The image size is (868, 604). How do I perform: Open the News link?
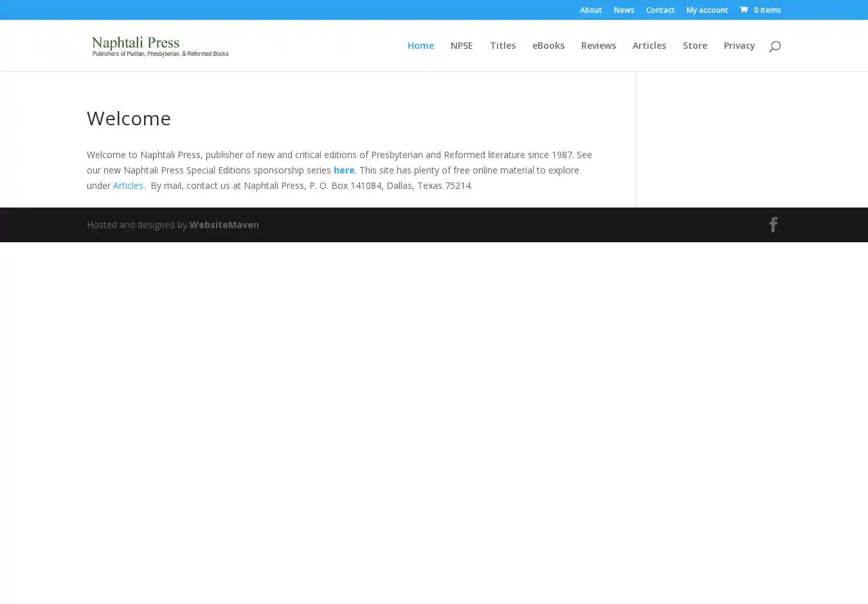pos(623,10)
